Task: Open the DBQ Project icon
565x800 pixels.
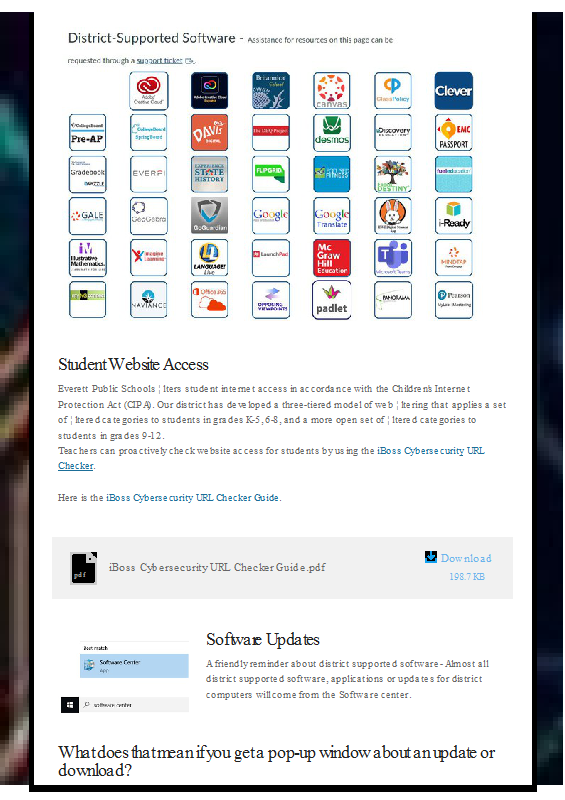Action: tap(271, 133)
